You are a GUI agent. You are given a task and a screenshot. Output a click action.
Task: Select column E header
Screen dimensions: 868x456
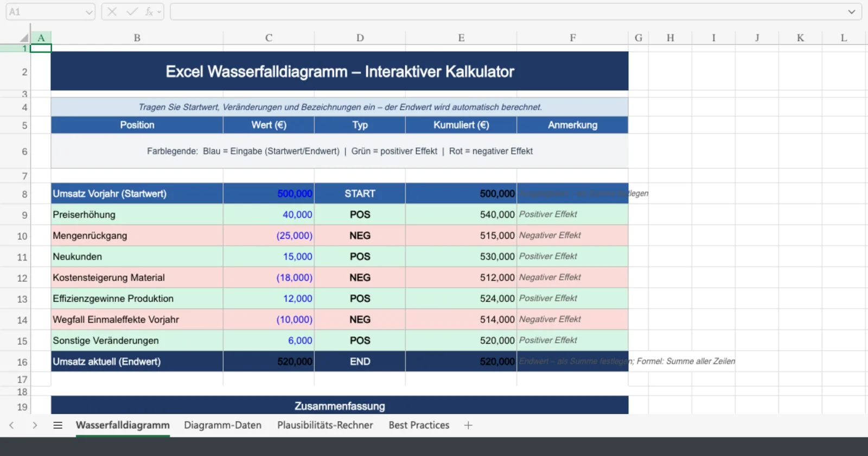[461, 37]
